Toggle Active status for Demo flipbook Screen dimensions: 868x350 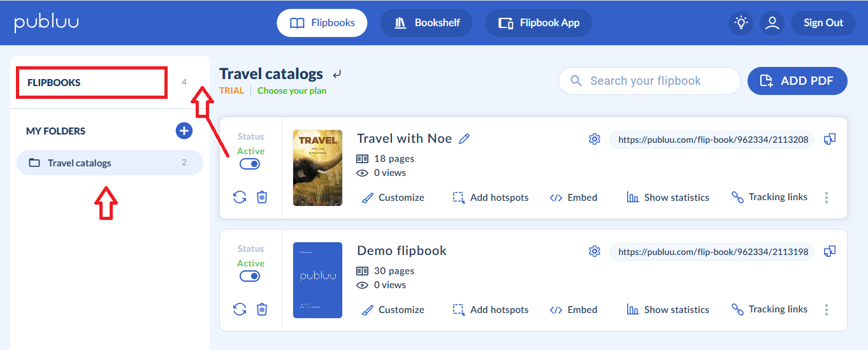click(x=250, y=276)
